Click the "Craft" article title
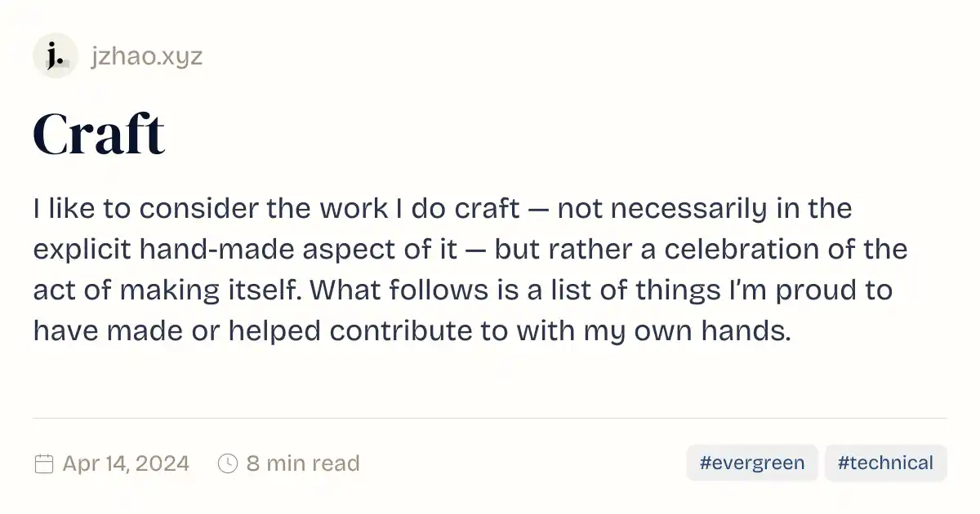980x514 pixels. pyautogui.click(x=99, y=133)
